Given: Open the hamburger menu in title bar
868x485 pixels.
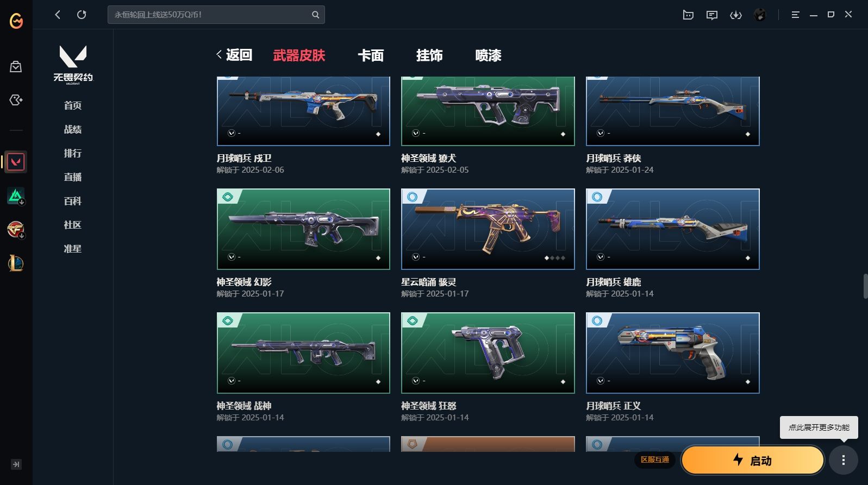Looking at the screenshot, I should (795, 15).
